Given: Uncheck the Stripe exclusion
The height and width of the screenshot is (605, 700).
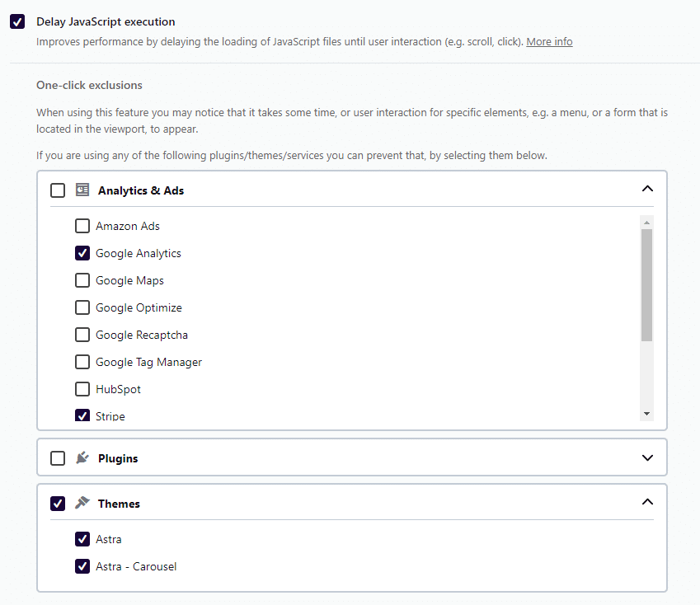Looking at the screenshot, I should coord(82,415).
